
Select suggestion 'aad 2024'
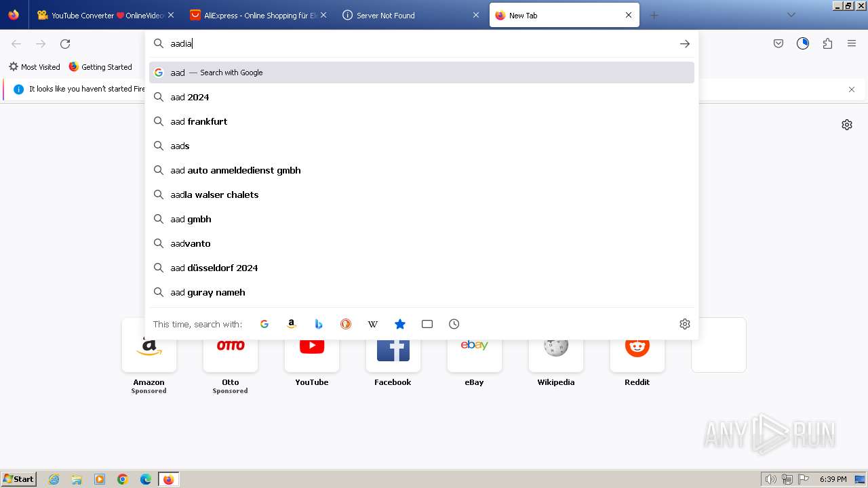click(x=422, y=97)
